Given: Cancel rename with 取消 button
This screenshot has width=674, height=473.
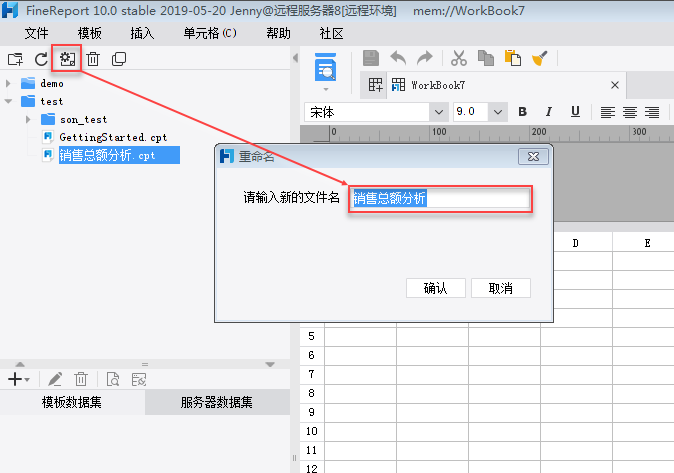Looking at the screenshot, I should (x=501, y=288).
